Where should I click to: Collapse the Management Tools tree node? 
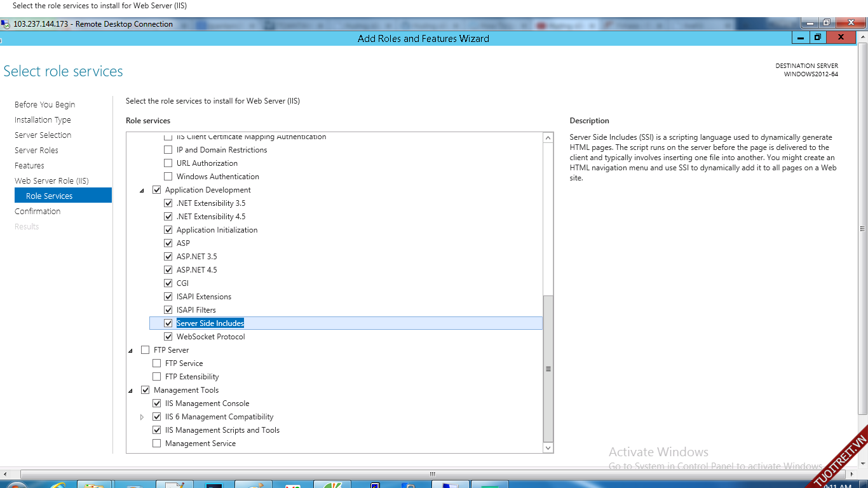pyautogui.click(x=130, y=391)
